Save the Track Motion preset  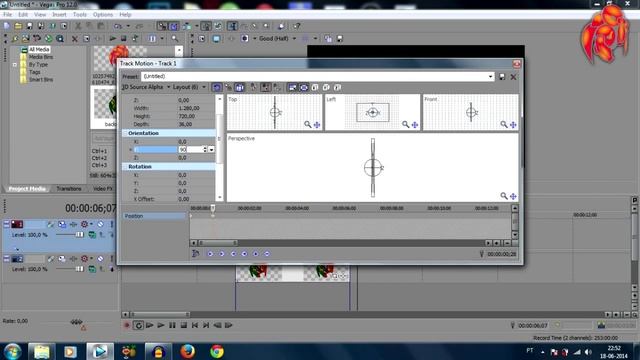(x=502, y=77)
